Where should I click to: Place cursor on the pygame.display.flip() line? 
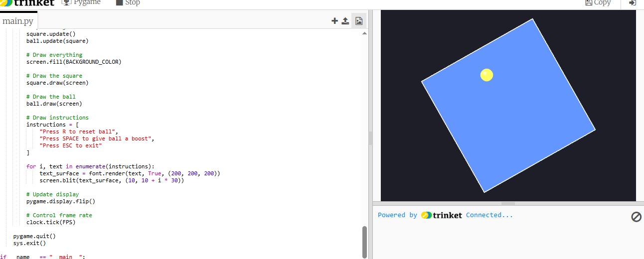click(x=60, y=201)
